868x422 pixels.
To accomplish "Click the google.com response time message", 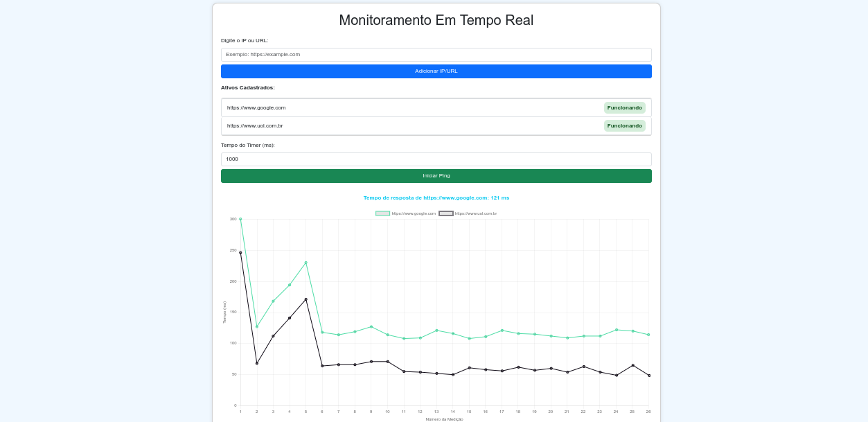I will (436, 198).
